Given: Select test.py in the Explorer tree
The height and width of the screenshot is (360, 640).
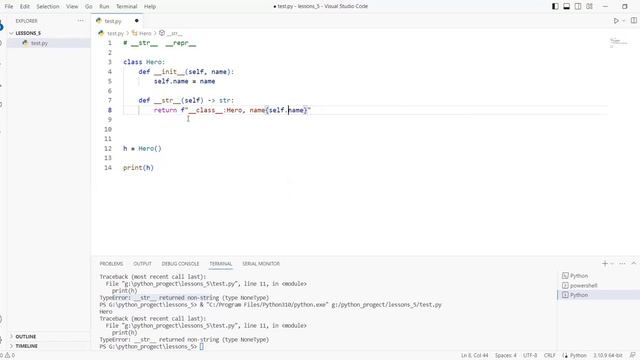Looking at the screenshot, I should click(39, 43).
